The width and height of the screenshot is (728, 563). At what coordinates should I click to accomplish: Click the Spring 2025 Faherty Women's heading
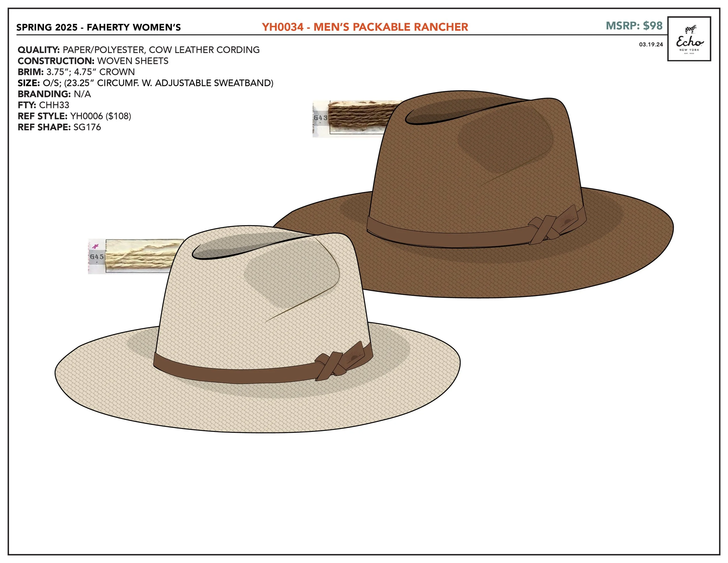pyautogui.click(x=98, y=27)
